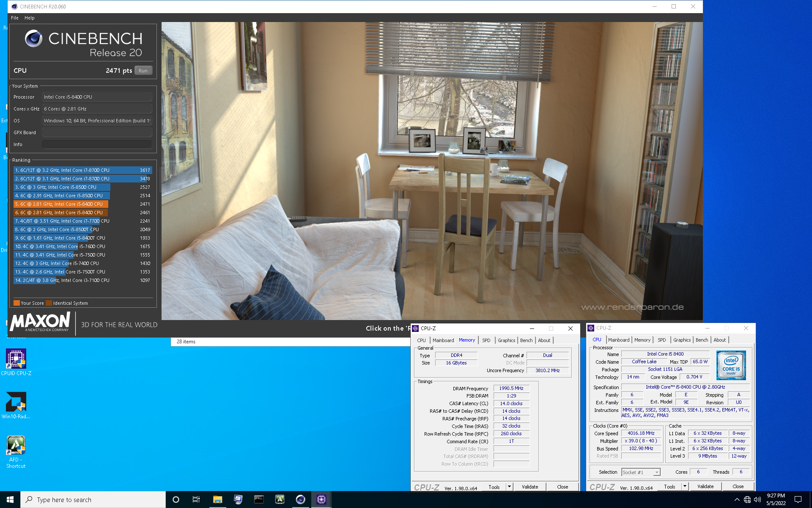Screen dimensions: 812x508
Task: Open the AFD app taskbar icon
Action: click(280, 500)
